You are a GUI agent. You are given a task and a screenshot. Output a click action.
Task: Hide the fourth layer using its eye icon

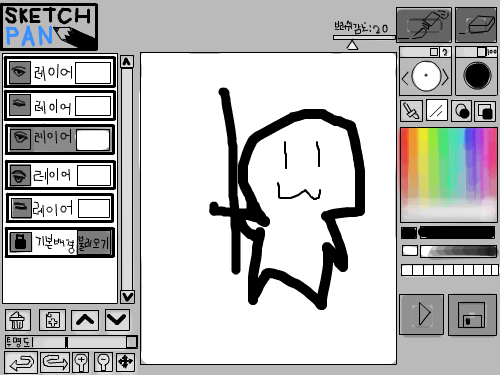tap(20, 175)
